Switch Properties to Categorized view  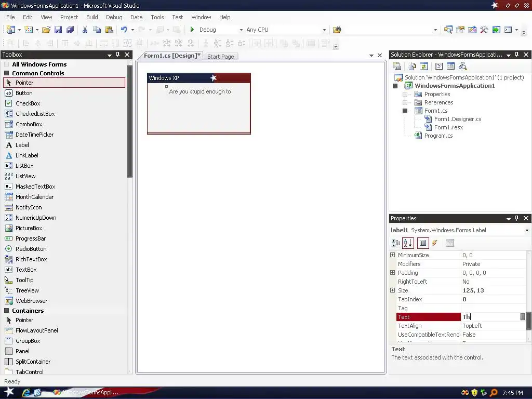pos(395,243)
